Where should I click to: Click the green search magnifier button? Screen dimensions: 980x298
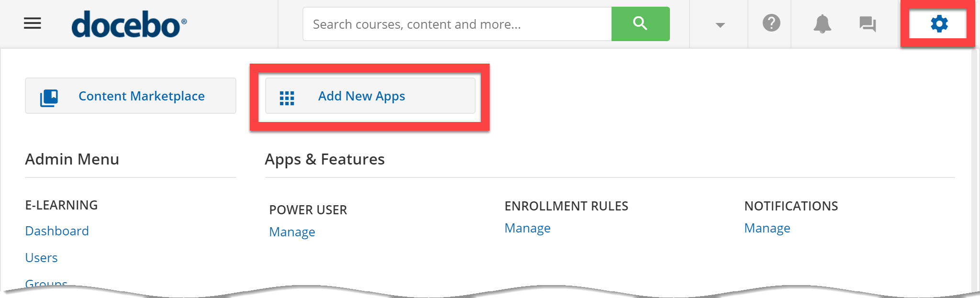point(640,24)
